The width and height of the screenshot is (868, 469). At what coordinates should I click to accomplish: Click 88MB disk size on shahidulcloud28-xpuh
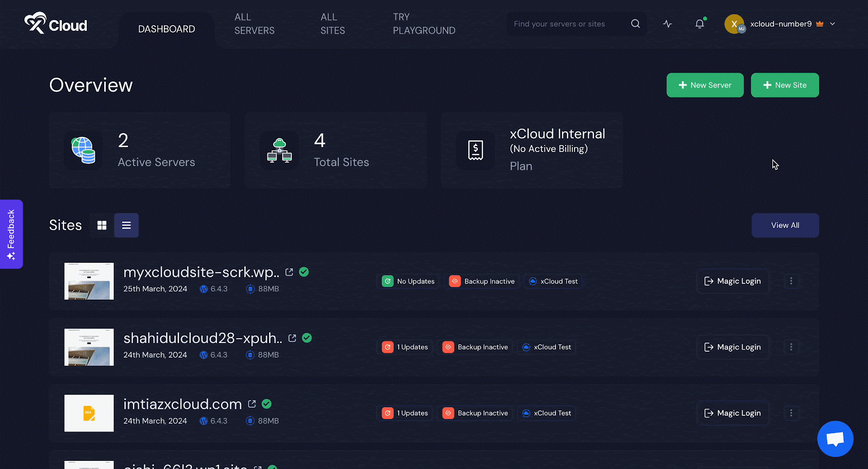[x=263, y=355]
